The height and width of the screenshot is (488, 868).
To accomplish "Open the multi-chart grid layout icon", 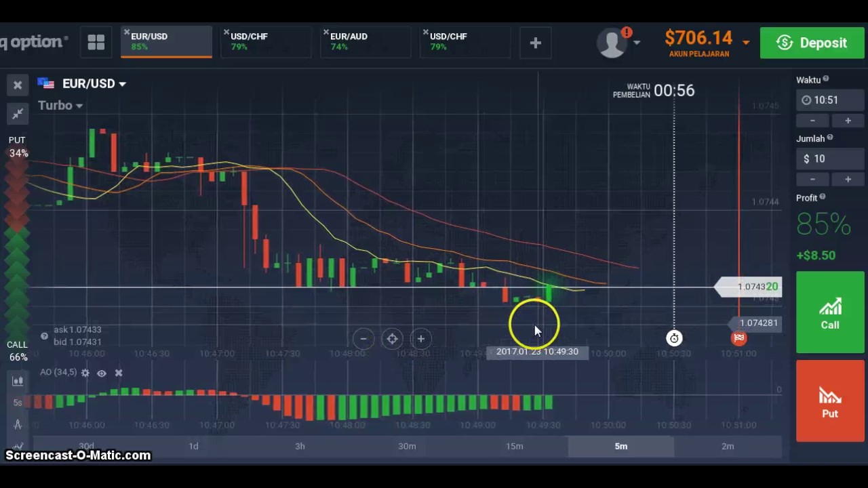I will coord(96,42).
